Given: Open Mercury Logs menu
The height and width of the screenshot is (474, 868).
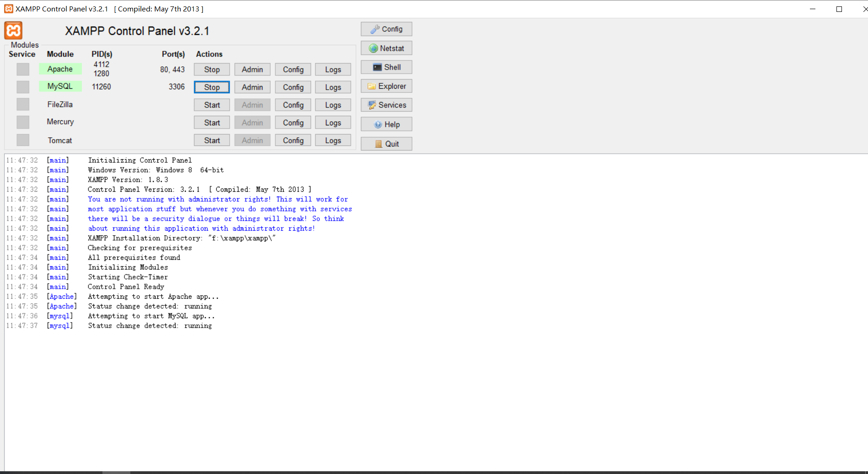Looking at the screenshot, I should tap(333, 123).
